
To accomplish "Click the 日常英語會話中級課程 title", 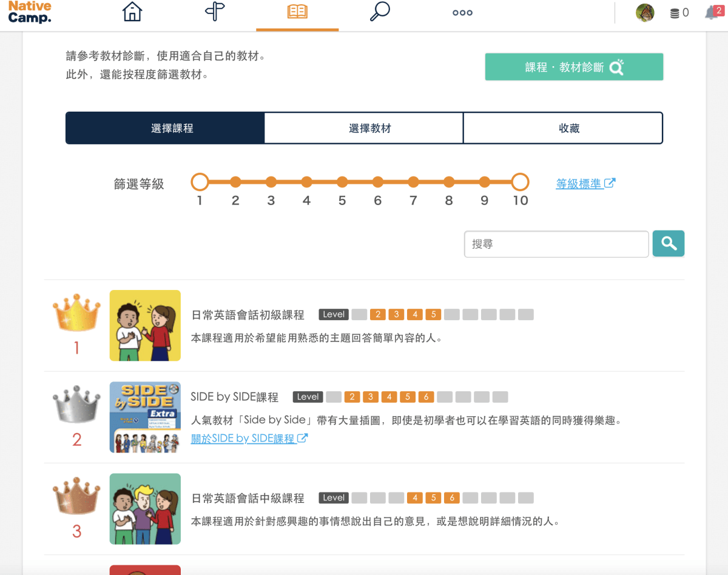I will [x=248, y=498].
